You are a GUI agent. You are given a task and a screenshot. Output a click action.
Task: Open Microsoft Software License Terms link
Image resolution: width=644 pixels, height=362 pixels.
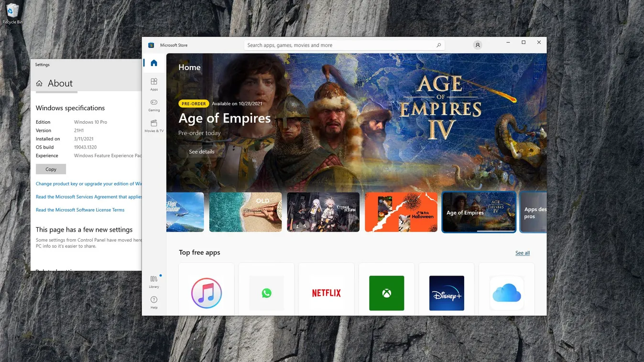tap(80, 210)
